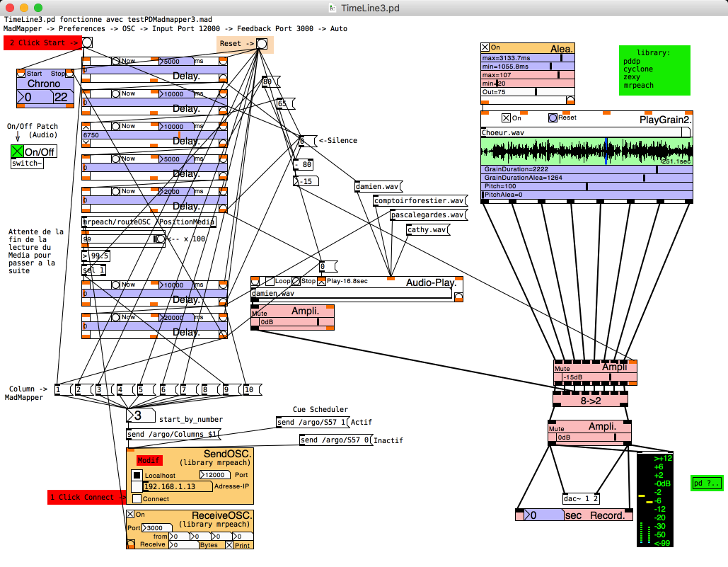
Task: Click the '> 99.5' comparison object
Action: 96,256
